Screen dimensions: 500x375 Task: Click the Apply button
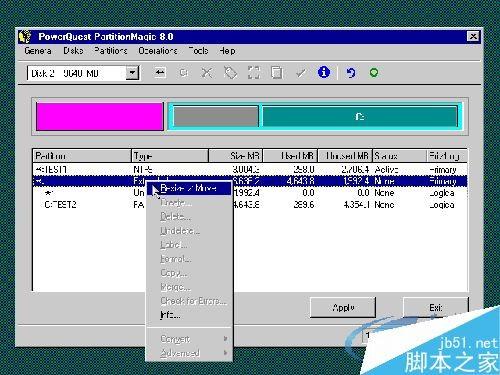(343, 307)
